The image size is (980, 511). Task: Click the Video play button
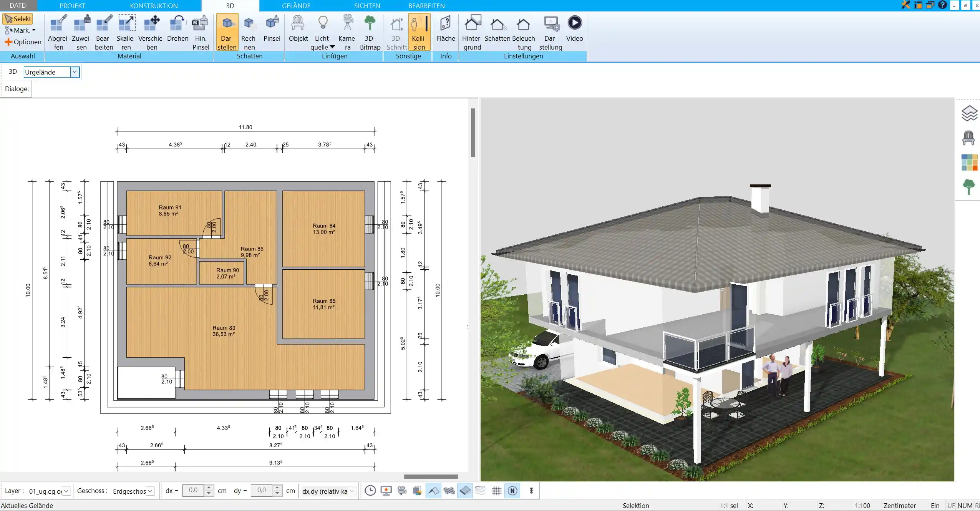[575, 23]
